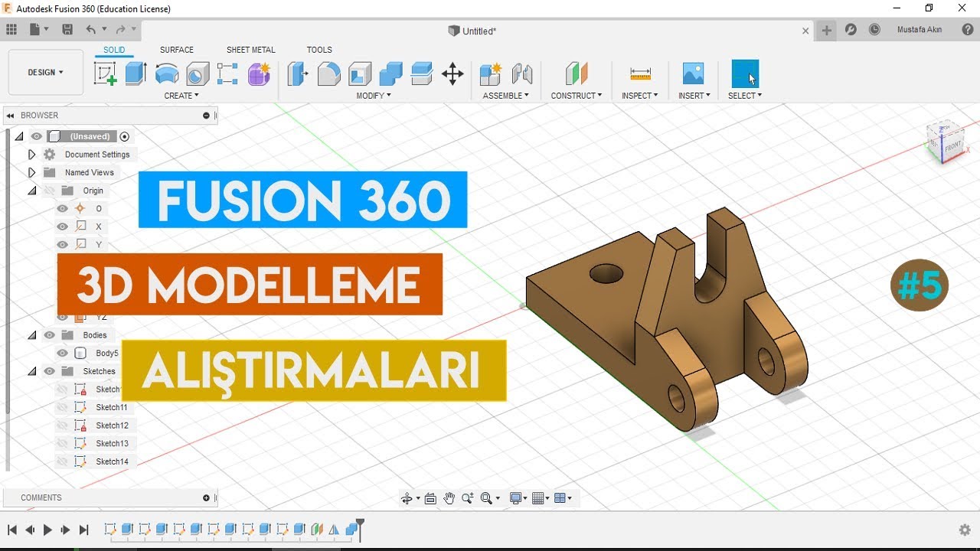
Task: Toggle visibility of (Unsaved) root component
Action: point(36,136)
